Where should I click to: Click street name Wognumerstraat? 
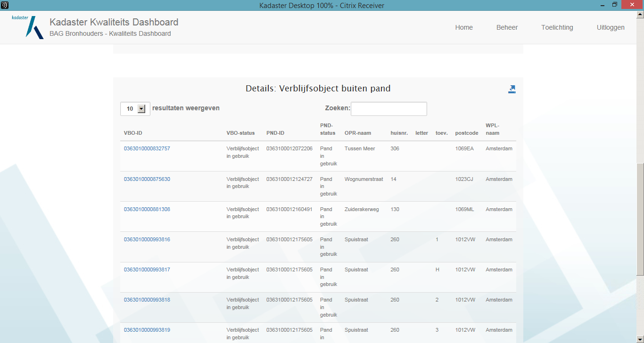tap(364, 179)
